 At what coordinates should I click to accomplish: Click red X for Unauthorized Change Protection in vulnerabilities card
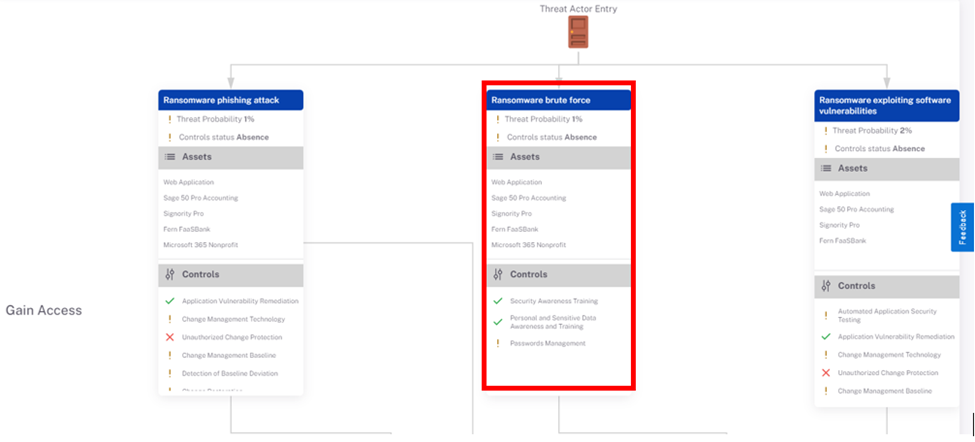click(x=825, y=373)
